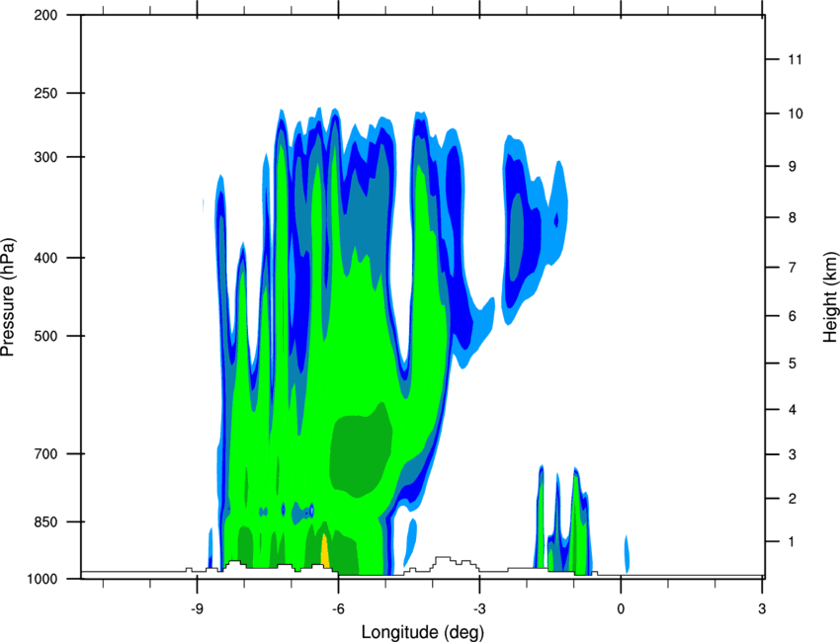Click the yellow contour patch near surface

(x=324, y=550)
